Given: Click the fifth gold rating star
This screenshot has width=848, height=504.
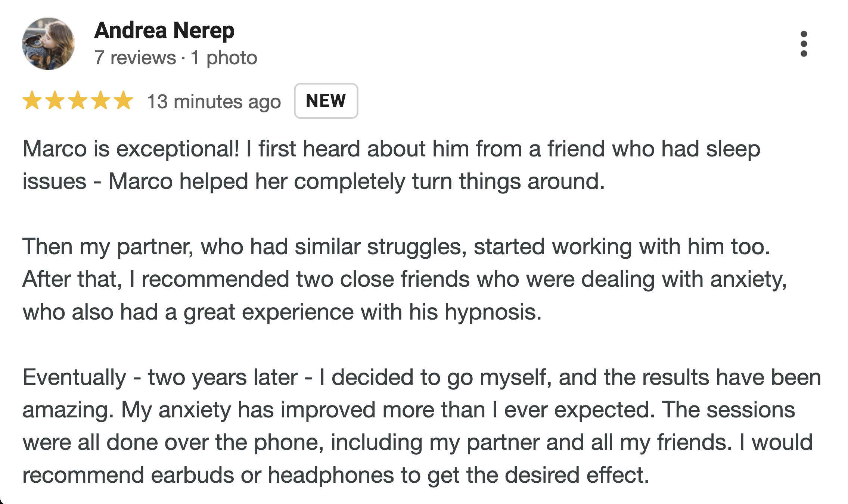Looking at the screenshot, I should (x=124, y=100).
